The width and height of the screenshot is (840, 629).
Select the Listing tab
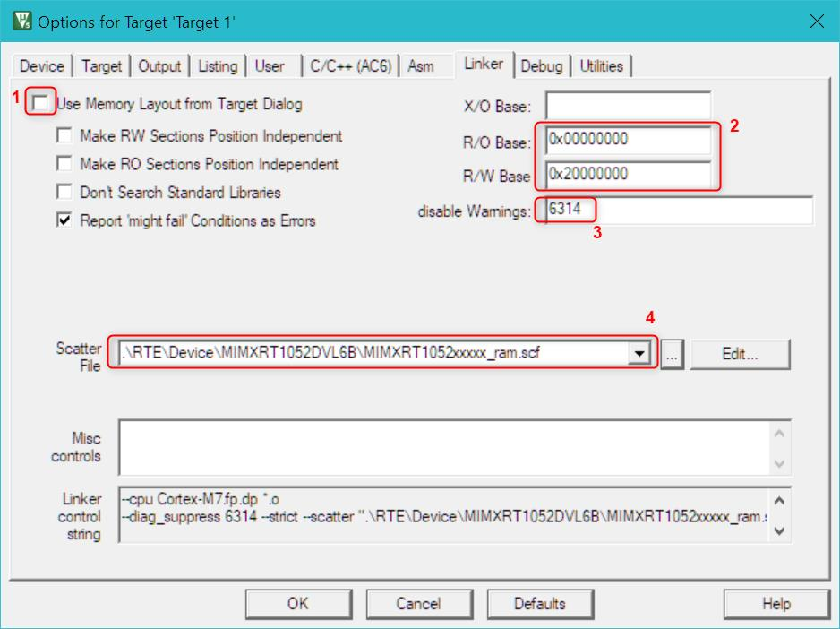[218, 66]
